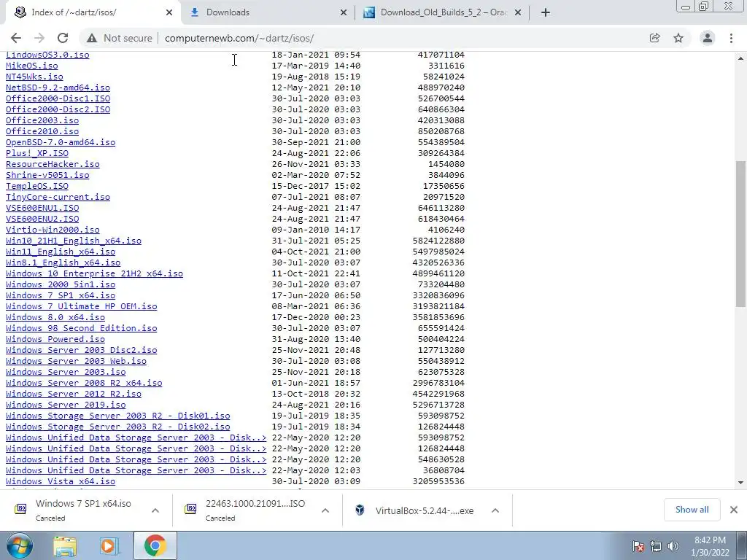Open the Win11_English_x64.iso link
Viewport: 747px width, 560px height.
click(61, 252)
